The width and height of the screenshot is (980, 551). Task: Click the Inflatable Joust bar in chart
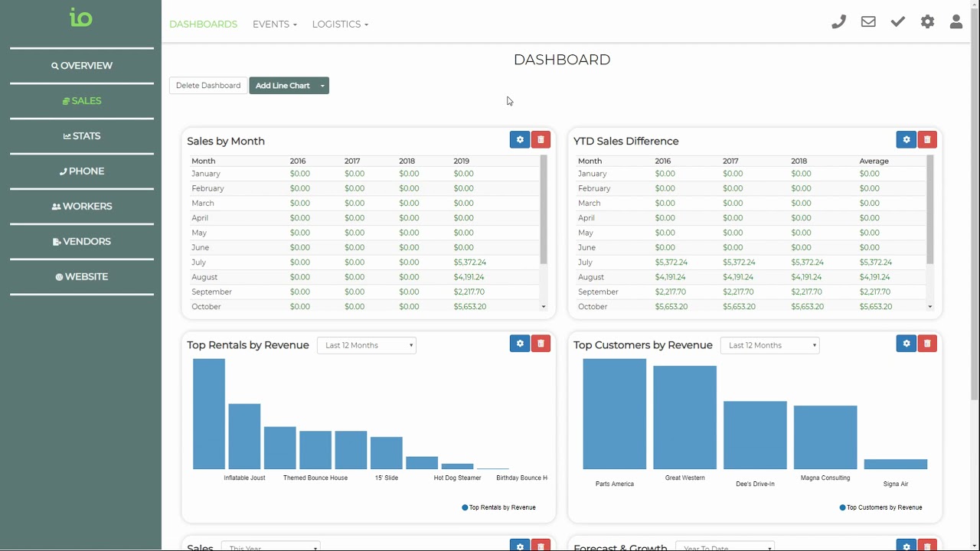(244, 436)
